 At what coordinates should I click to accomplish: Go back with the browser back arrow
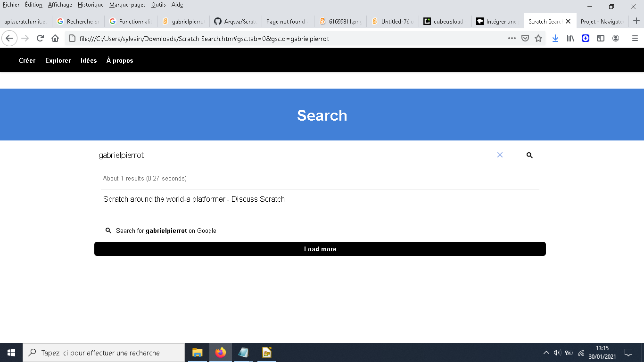(9, 38)
